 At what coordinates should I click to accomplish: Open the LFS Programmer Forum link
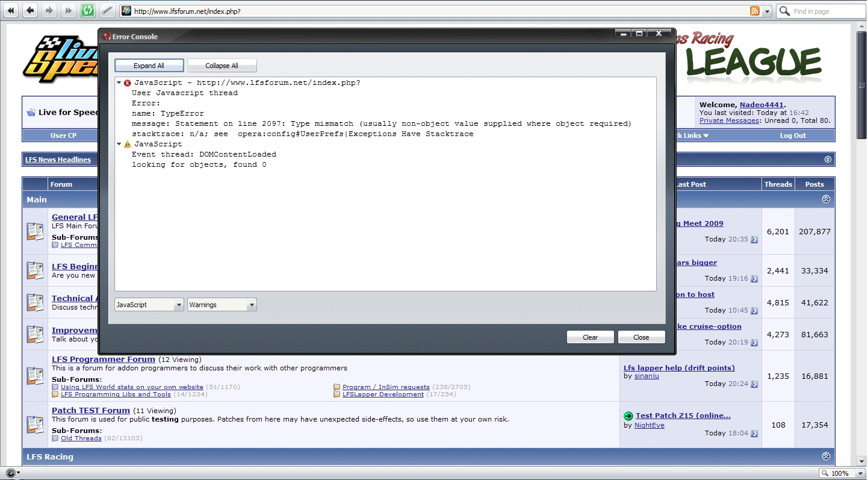tap(104, 360)
